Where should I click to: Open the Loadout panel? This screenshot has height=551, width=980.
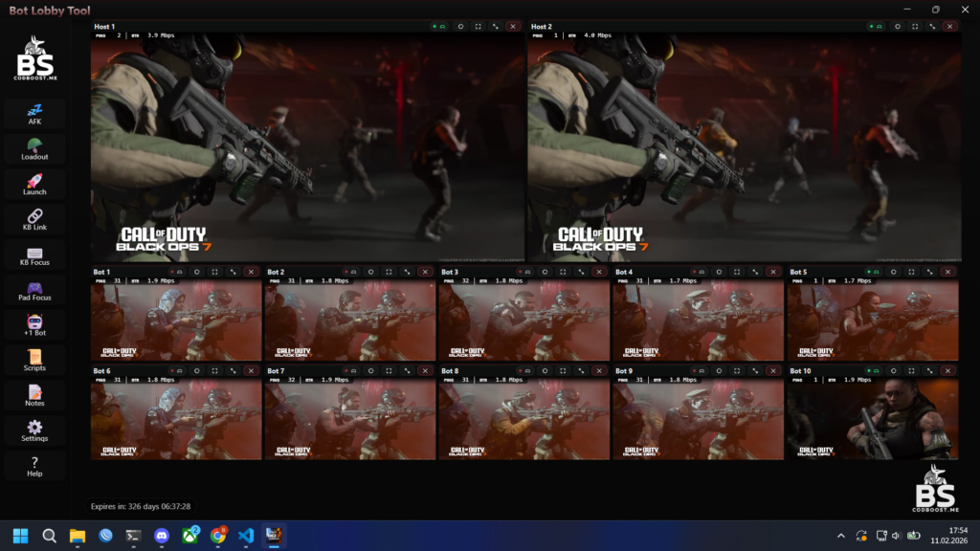coord(34,149)
